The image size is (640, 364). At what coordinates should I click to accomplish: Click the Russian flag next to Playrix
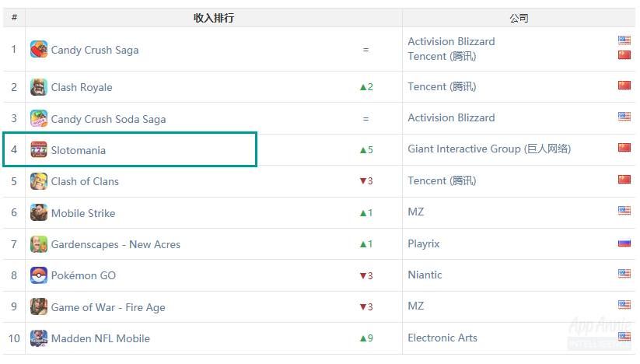[x=624, y=243]
